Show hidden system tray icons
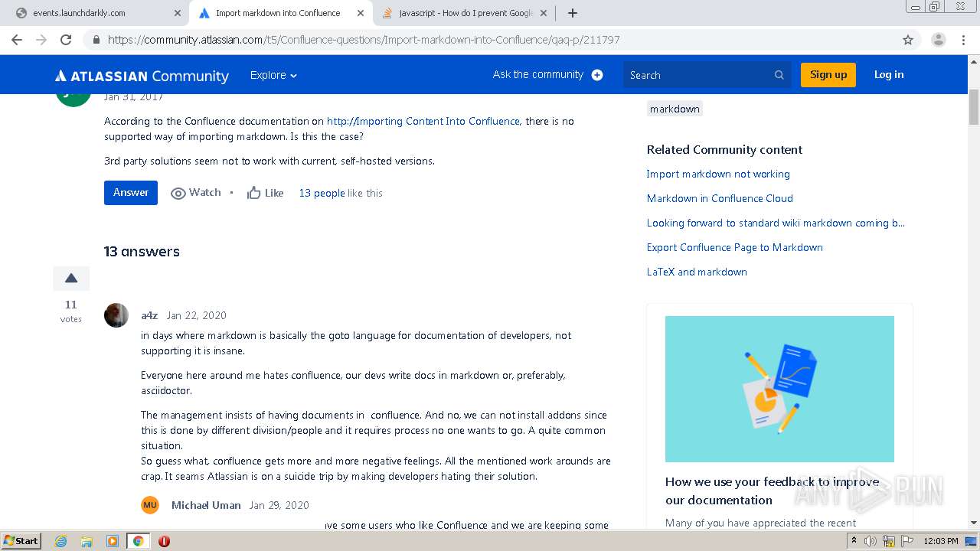This screenshot has height=551, width=980. 854,541
